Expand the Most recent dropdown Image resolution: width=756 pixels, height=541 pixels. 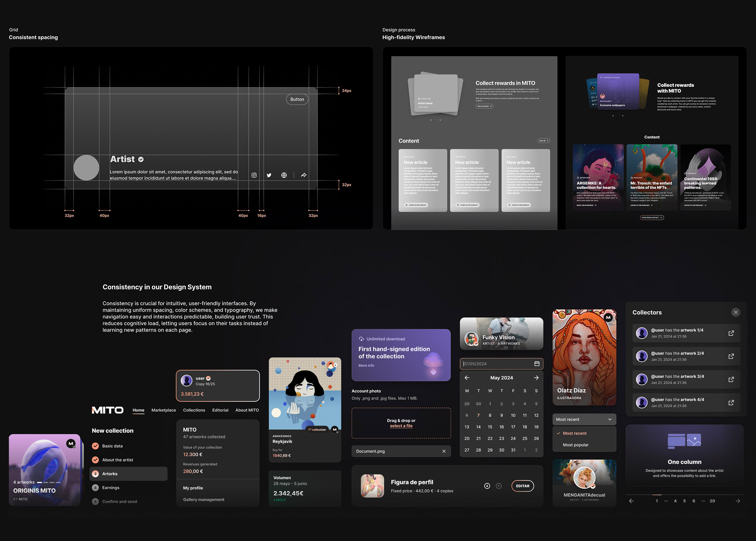(x=584, y=419)
